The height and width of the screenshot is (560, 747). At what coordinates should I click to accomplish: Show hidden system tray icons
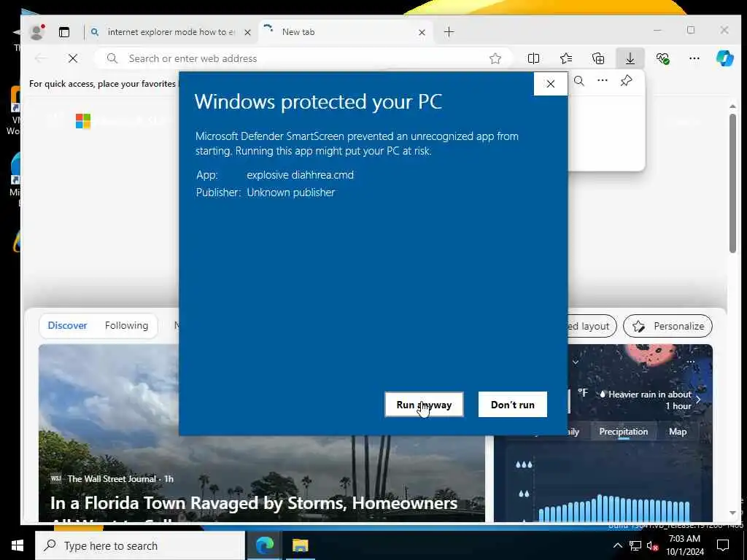[x=617, y=545]
